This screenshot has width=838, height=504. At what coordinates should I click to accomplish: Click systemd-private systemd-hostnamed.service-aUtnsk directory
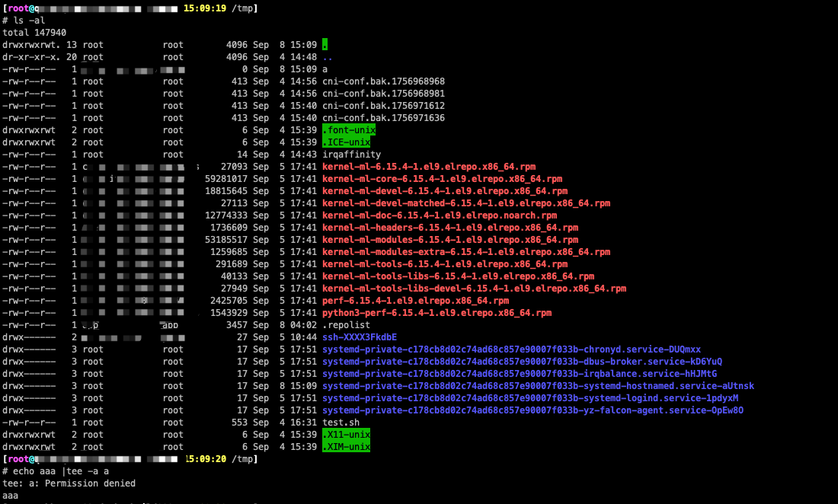coord(538,386)
